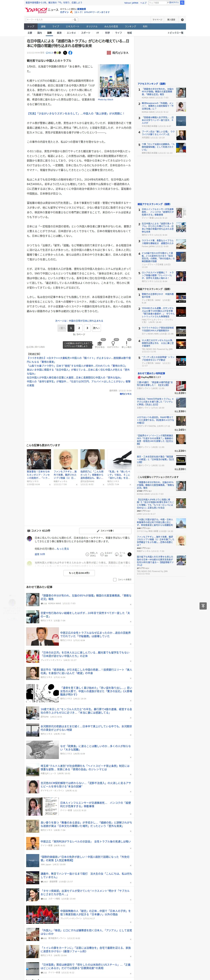210x980 pixels.
Task: Share the article on Facebook
Action: [x=70, y=53]
